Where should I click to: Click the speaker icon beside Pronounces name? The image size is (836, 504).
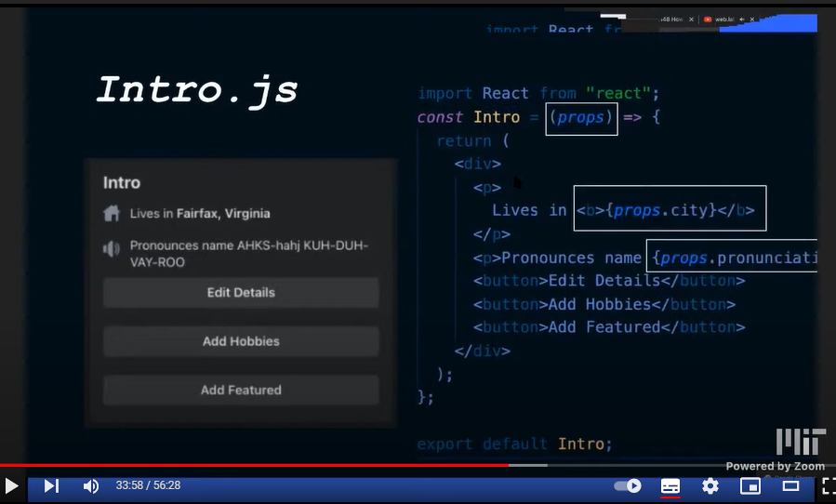click(112, 248)
